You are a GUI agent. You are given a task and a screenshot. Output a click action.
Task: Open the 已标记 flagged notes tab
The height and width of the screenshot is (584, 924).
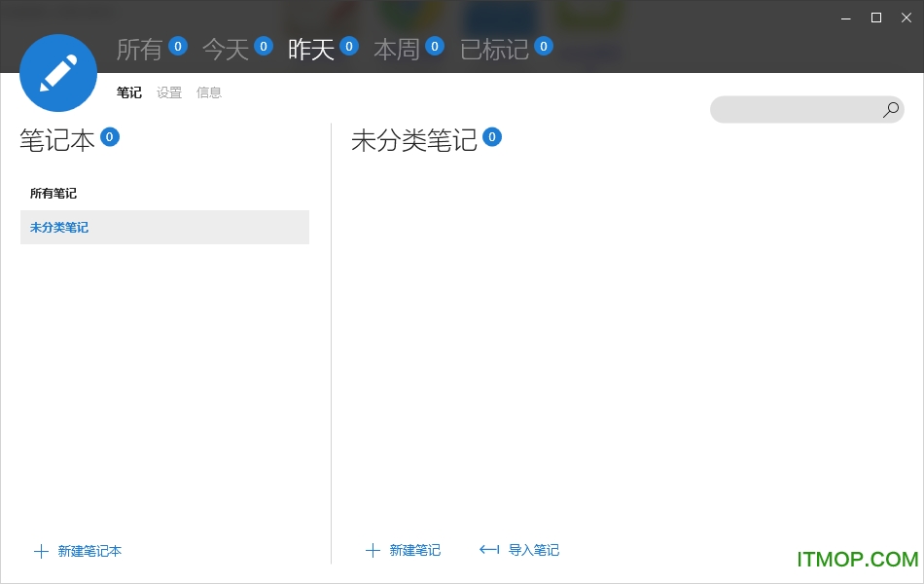coord(494,50)
